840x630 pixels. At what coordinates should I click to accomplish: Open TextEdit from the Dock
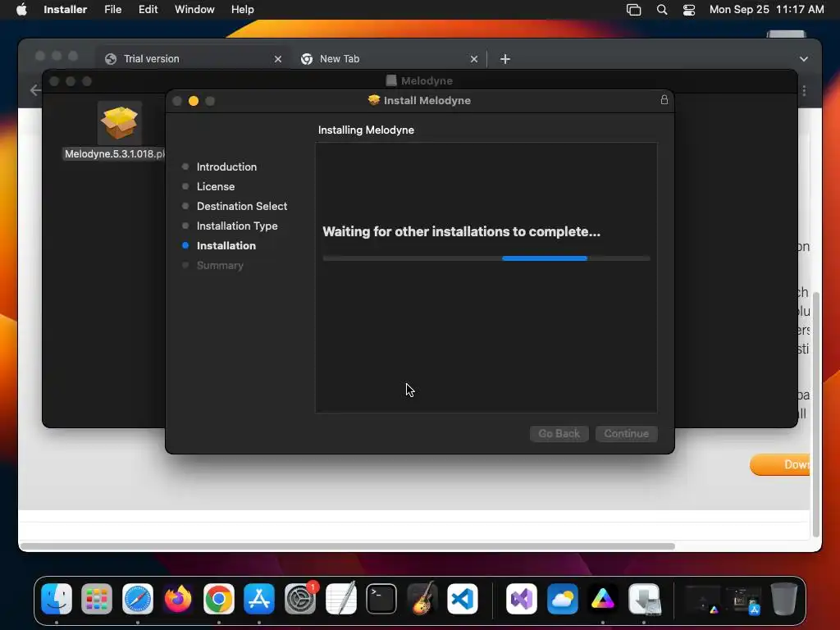340,598
